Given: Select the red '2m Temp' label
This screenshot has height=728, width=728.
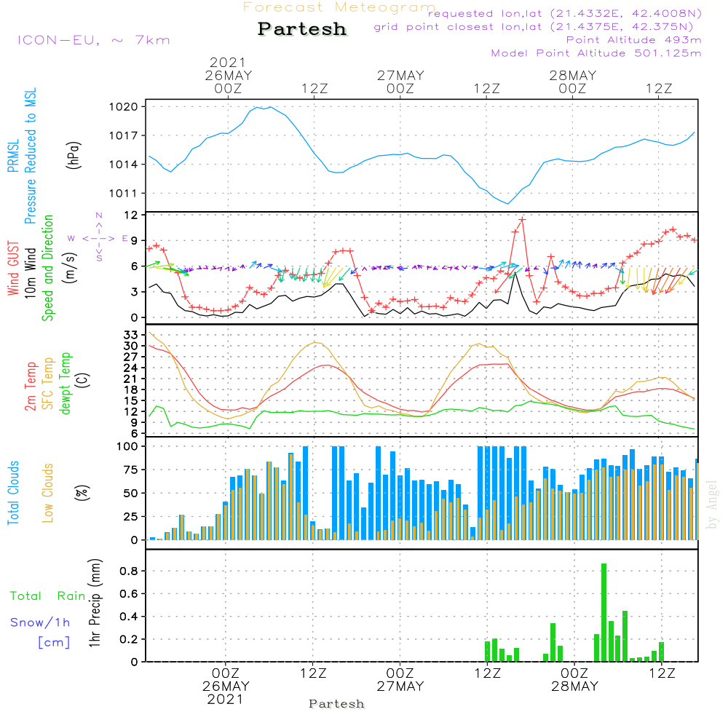Looking at the screenshot, I should click(30, 387).
